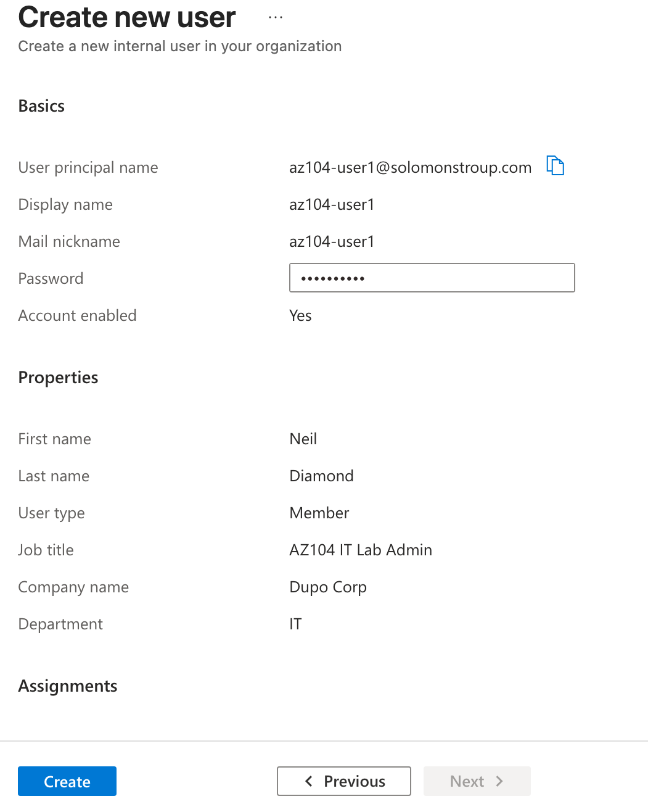
Task: Copy the user principal name to clipboard
Action: pyautogui.click(x=556, y=165)
